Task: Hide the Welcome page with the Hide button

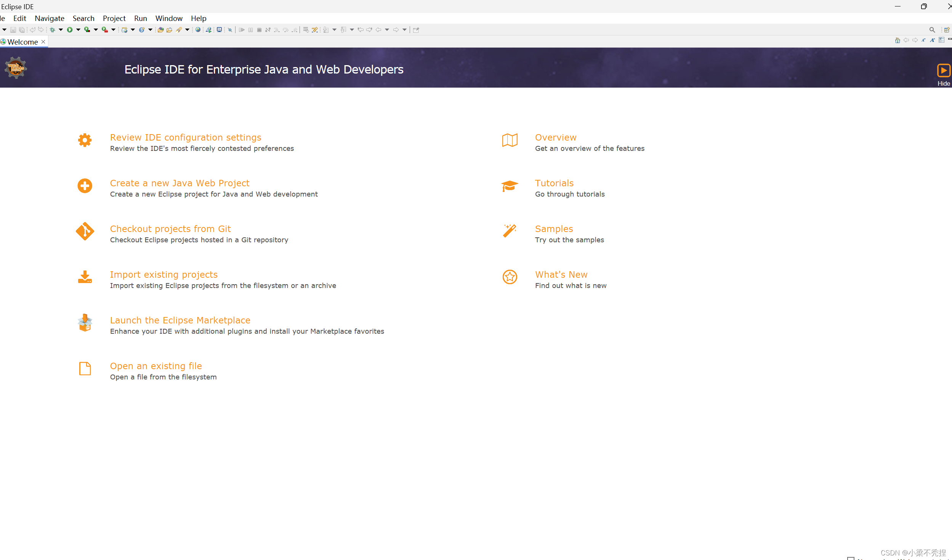Action: (x=944, y=75)
